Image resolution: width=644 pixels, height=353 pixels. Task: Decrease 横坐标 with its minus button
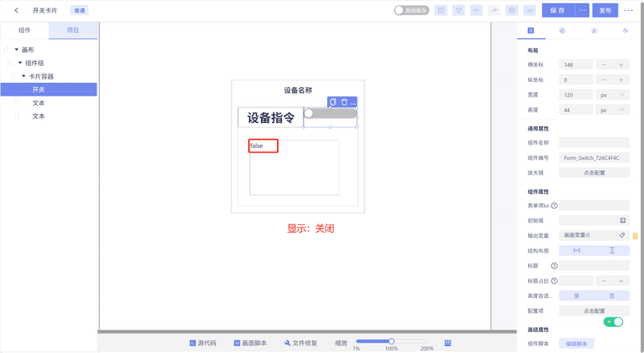point(604,65)
